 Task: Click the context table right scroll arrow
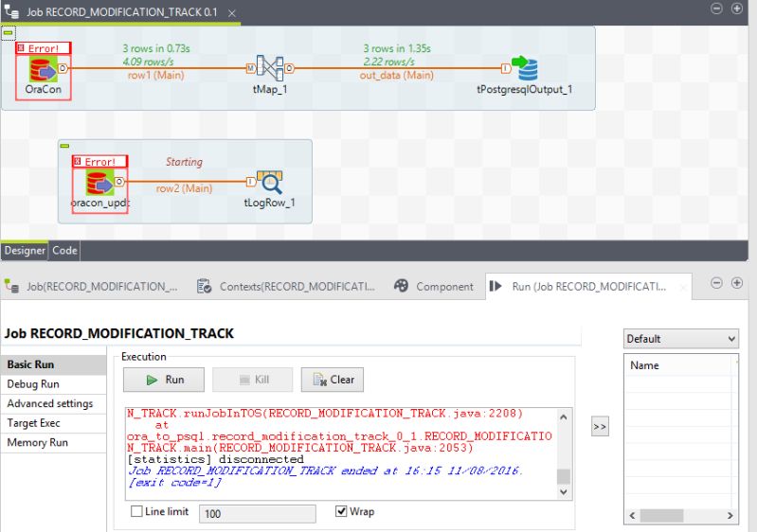pyautogui.click(x=730, y=516)
